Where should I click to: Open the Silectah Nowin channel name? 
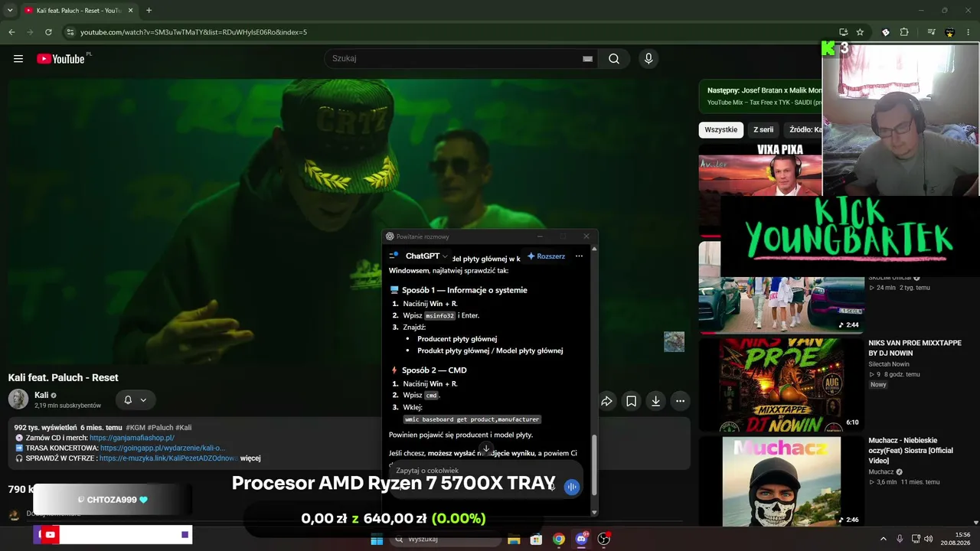[889, 364]
